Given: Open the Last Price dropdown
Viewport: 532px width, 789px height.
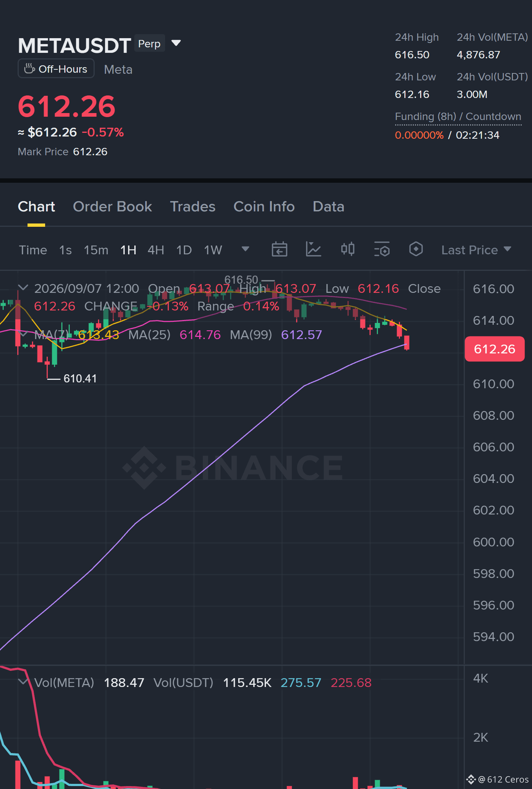Looking at the screenshot, I should tap(476, 250).
